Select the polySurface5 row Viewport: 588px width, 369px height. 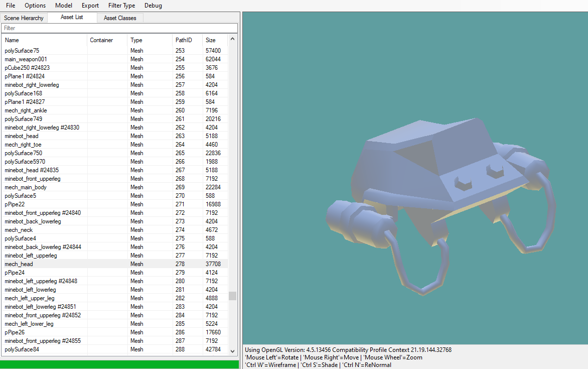point(115,196)
